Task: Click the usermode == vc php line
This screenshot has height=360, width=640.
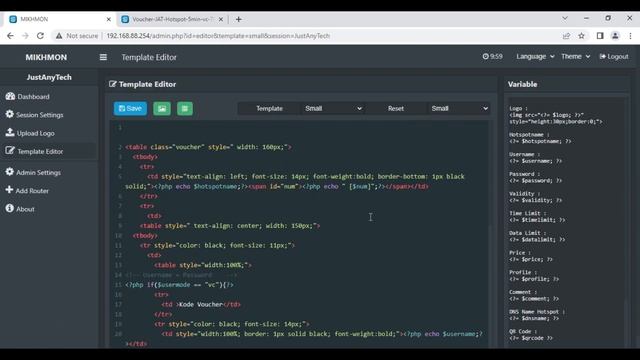Action: 180,285
